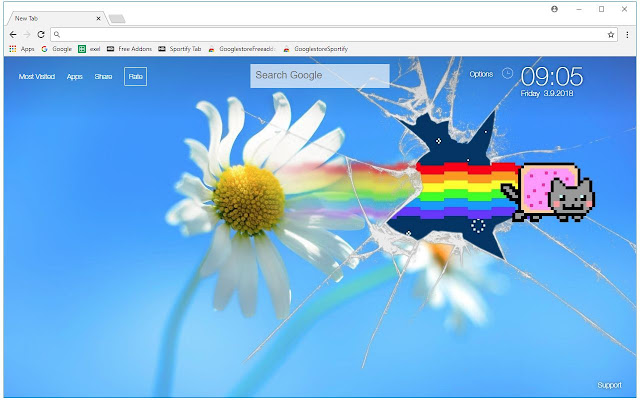Close the New Tab tab
Screen dimensions: 640x400
[98, 18]
